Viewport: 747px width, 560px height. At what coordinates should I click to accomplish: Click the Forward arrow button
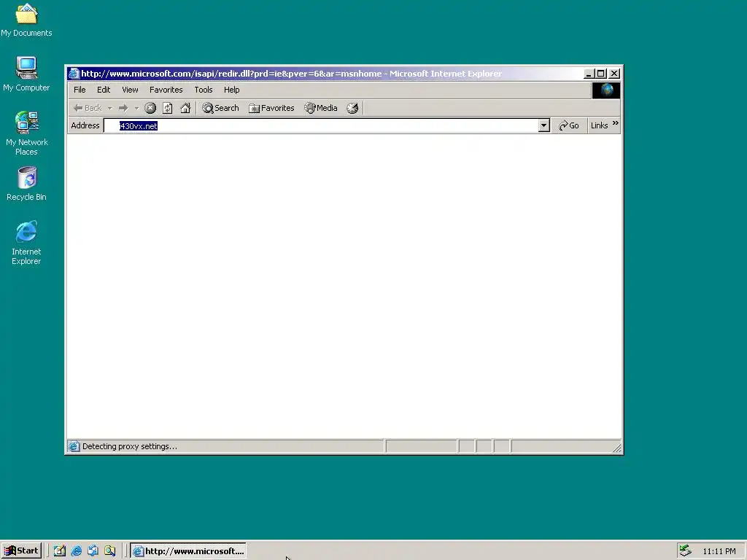coord(123,108)
